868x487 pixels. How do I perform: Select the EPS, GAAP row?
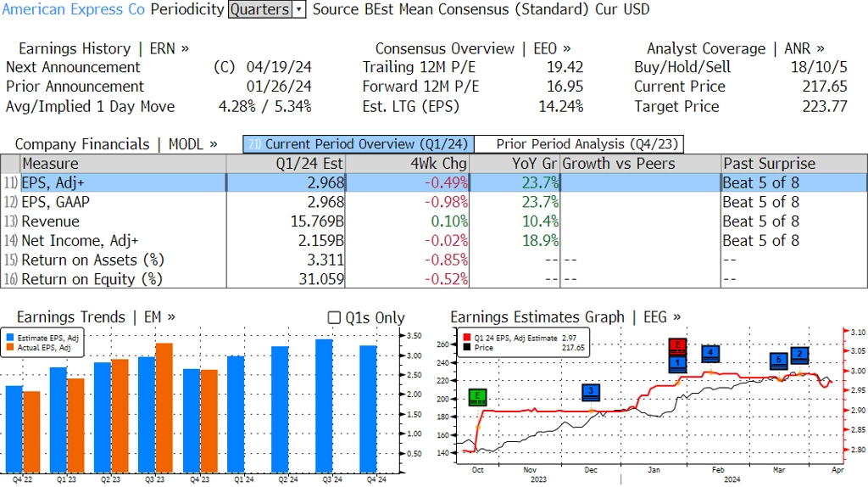point(434,202)
